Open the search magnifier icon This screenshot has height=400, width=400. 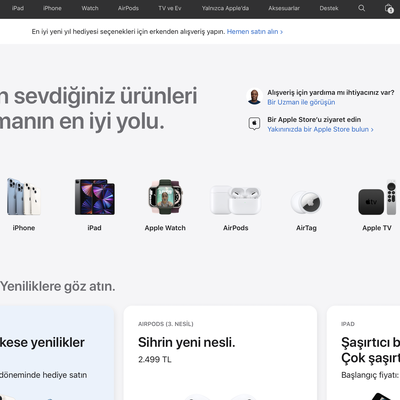point(361,8)
